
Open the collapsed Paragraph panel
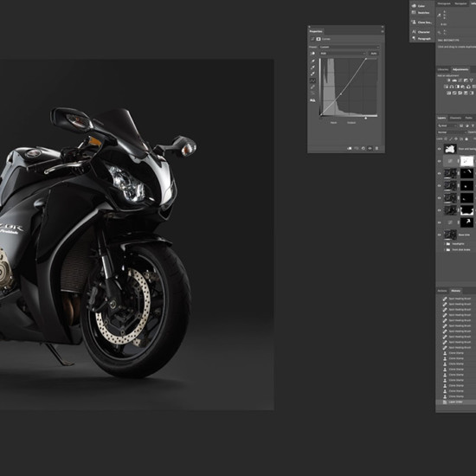421,39
